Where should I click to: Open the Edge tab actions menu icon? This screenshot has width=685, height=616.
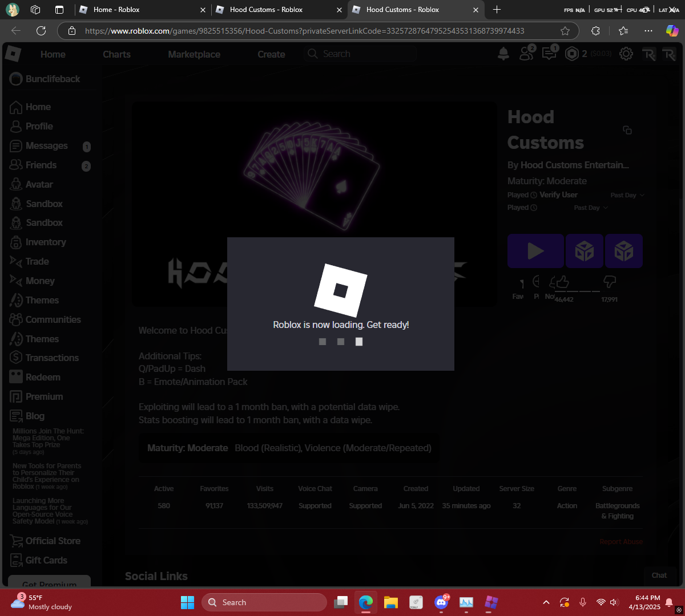[x=59, y=9]
